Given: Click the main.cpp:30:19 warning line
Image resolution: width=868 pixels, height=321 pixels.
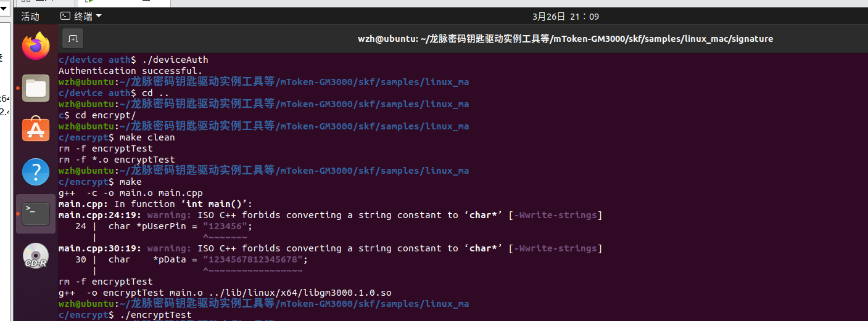Looking at the screenshot, I should (330, 248).
